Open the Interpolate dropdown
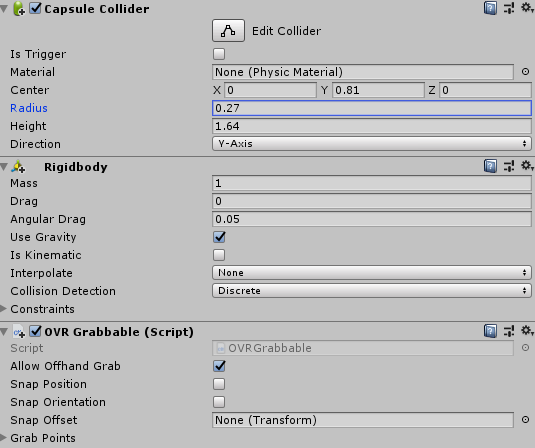This screenshot has height=448, width=535. tap(372, 273)
